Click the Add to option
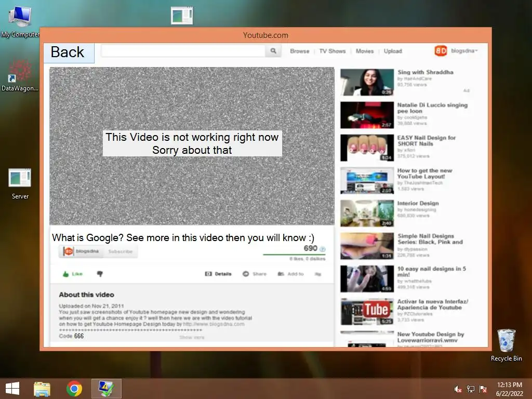 (x=291, y=274)
